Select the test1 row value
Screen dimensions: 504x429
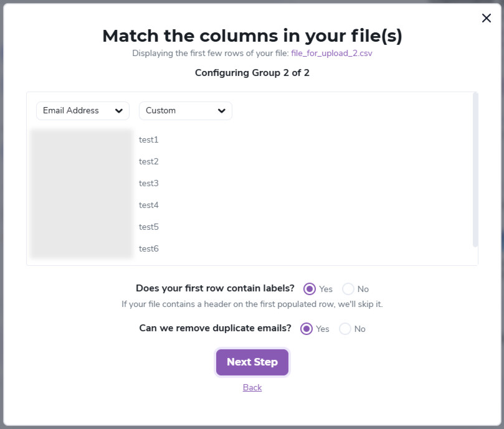(x=148, y=139)
